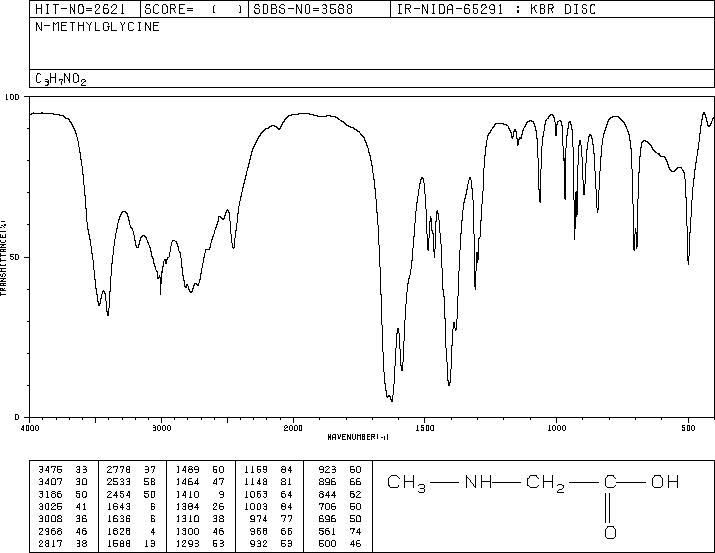This screenshot has width=715, height=553.
Task: Click the NH group in the structure
Action: [478, 482]
